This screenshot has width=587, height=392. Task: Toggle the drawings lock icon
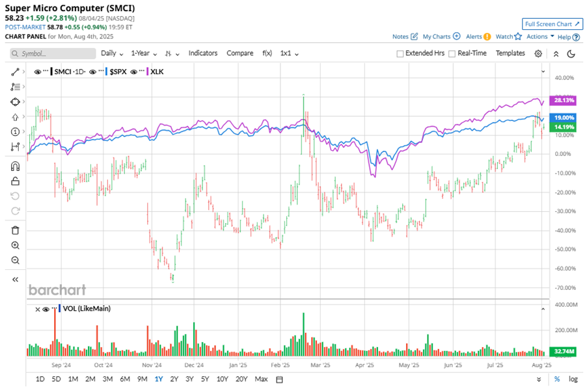coord(15,181)
